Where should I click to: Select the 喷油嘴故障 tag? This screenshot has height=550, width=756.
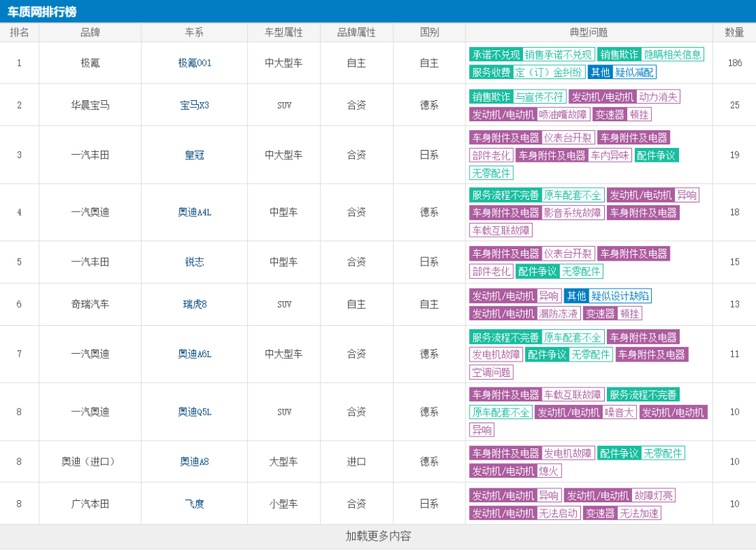(563, 115)
